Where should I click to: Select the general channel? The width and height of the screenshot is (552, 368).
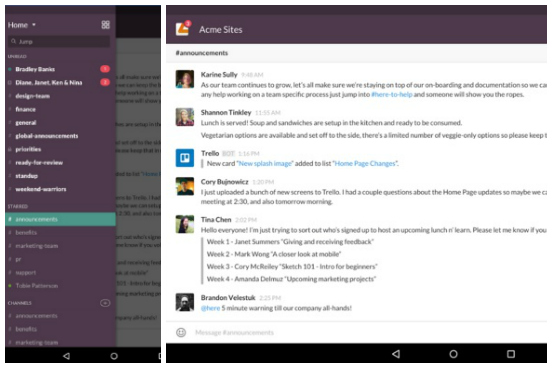(x=26, y=123)
